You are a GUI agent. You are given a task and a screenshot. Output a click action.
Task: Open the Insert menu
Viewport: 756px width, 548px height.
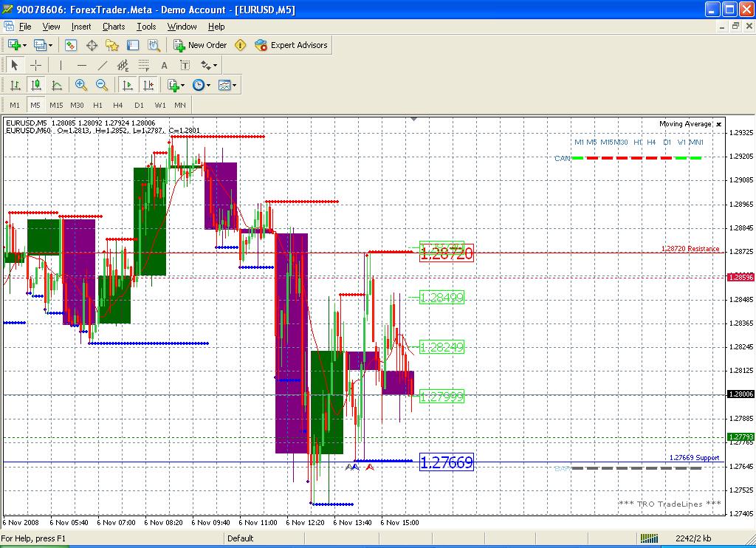pos(81,27)
